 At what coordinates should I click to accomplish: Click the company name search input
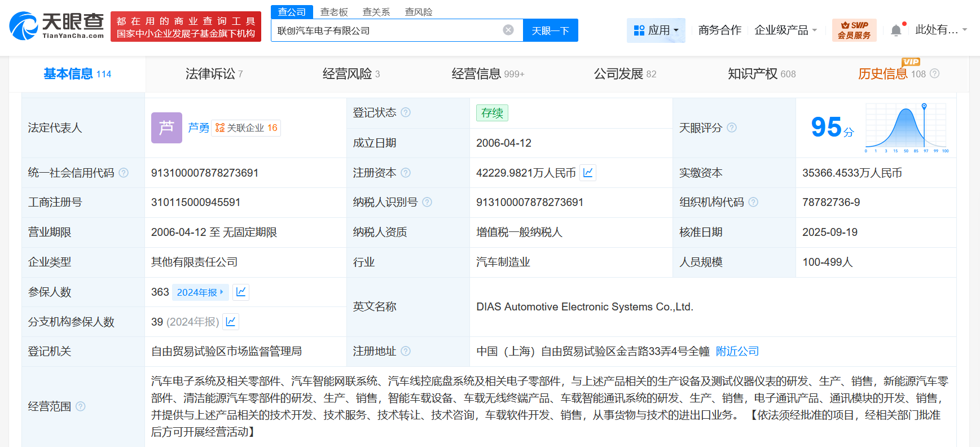[x=386, y=30]
